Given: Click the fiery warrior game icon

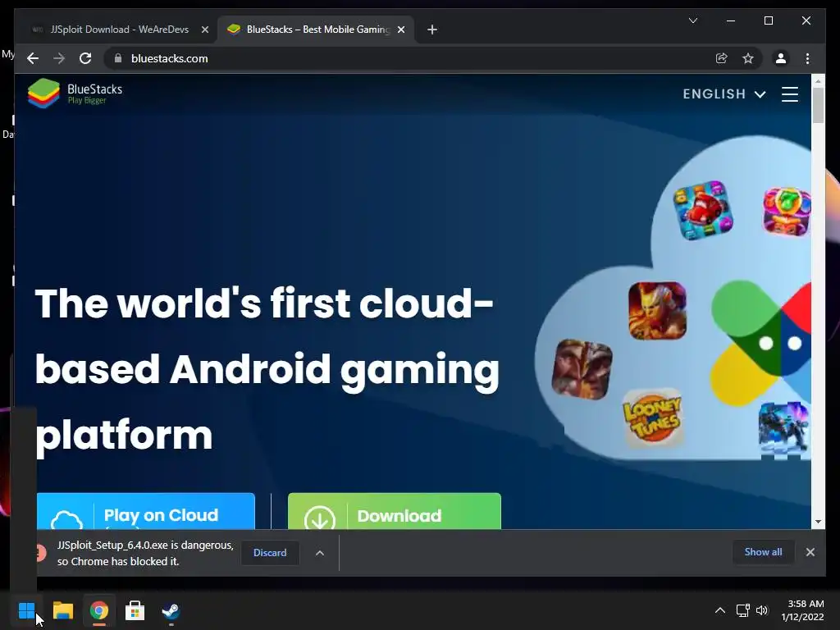Looking at the screenshot, I should [x=657, y=311].
